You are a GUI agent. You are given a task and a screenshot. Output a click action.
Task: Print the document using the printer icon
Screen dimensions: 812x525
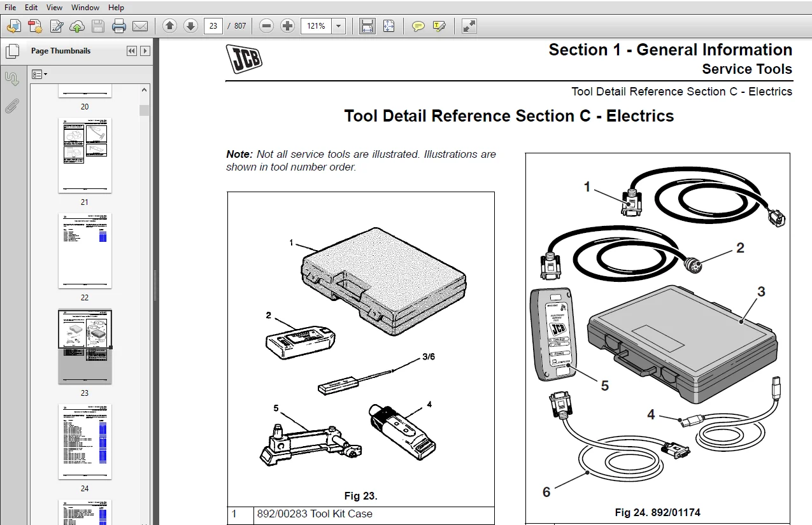click(x=119, y=26)
